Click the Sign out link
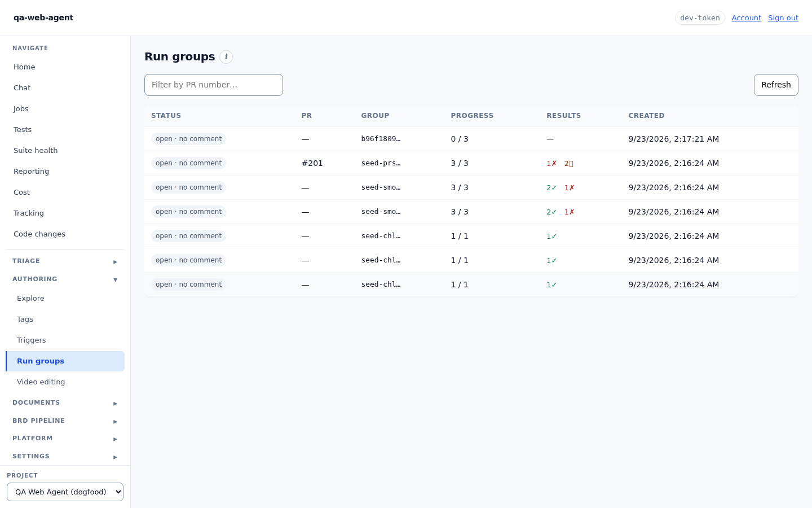Image resolution: width=812 pixels, height=508 pixels. (x=783, y=18)
